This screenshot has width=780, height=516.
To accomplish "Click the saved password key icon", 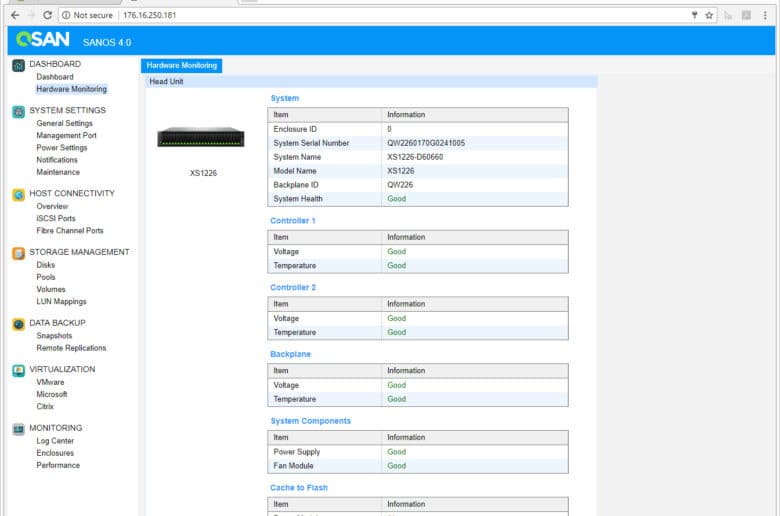I will pyautogui.click(x=694, y=15).
